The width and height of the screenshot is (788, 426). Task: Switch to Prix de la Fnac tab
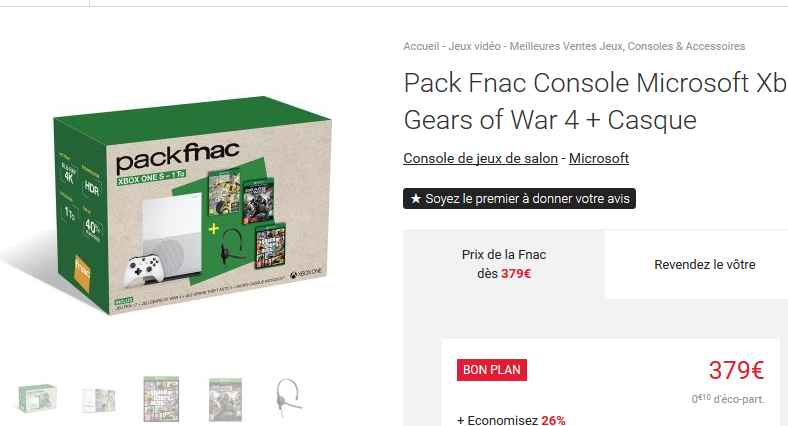(x=504, y=264)
